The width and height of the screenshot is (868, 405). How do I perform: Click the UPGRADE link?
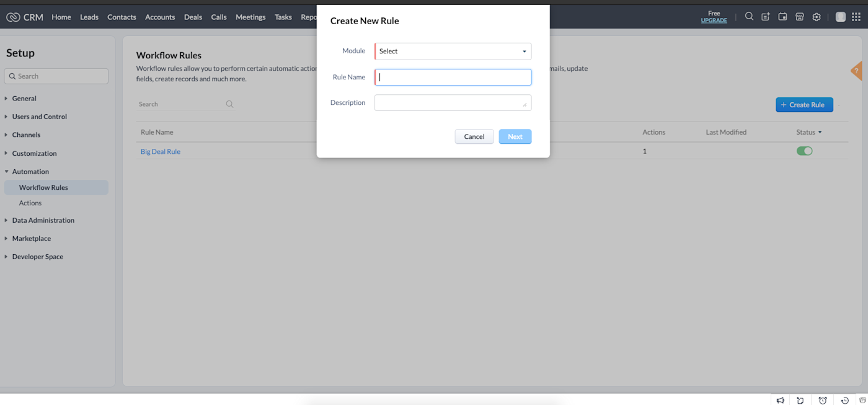click(714, 20)
